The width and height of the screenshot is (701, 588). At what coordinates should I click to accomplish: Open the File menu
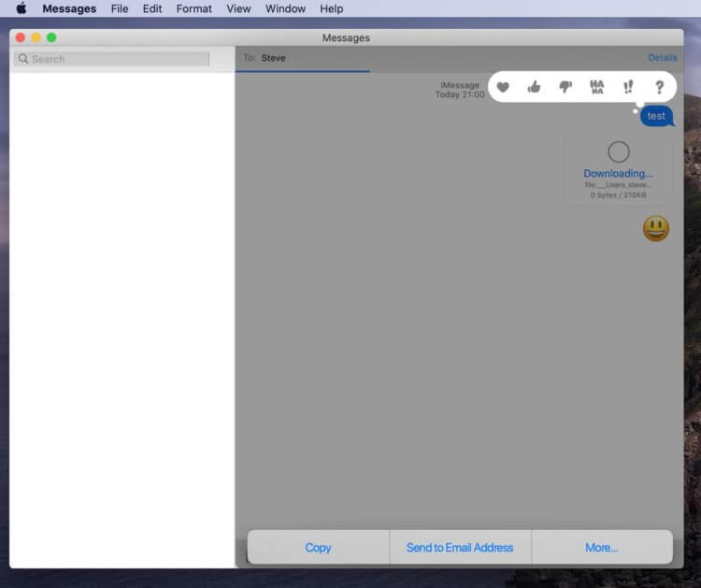(120, 8)
